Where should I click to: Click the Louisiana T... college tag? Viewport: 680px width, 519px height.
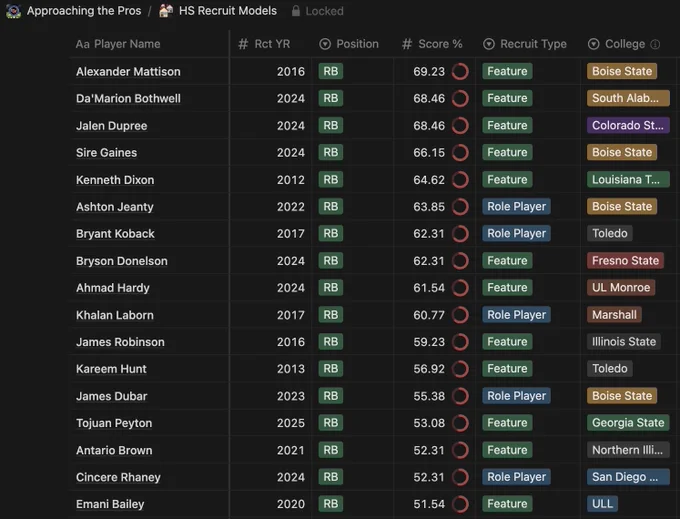click(x=628, y=180)
